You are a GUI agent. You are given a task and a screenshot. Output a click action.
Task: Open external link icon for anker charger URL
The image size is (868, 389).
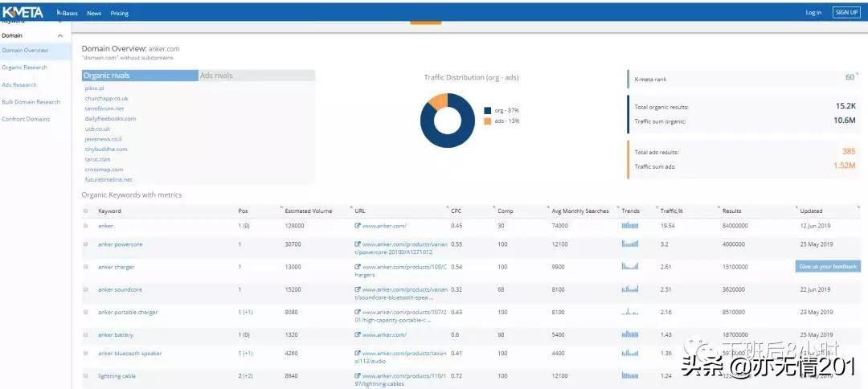coord(358,267)
